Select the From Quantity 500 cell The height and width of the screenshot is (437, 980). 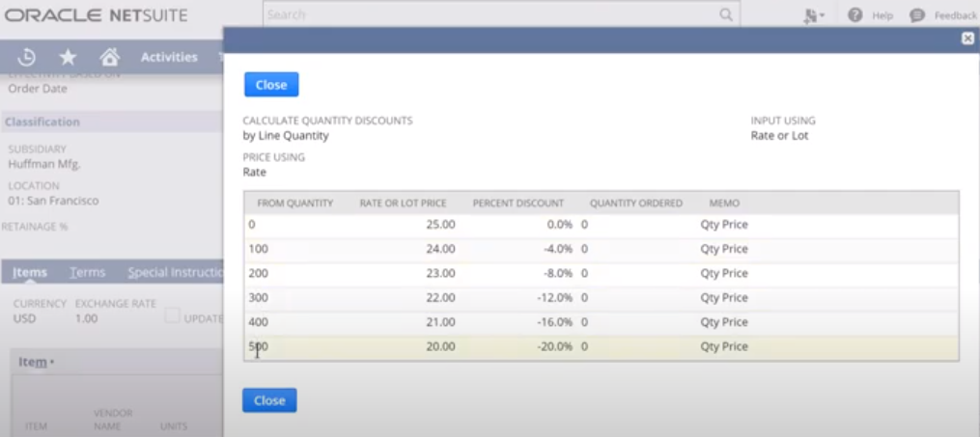(x=258, y=346)
